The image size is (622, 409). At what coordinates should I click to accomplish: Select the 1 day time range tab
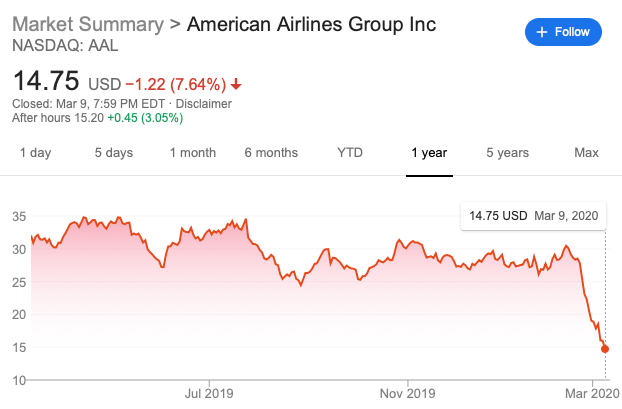[35, 153]
